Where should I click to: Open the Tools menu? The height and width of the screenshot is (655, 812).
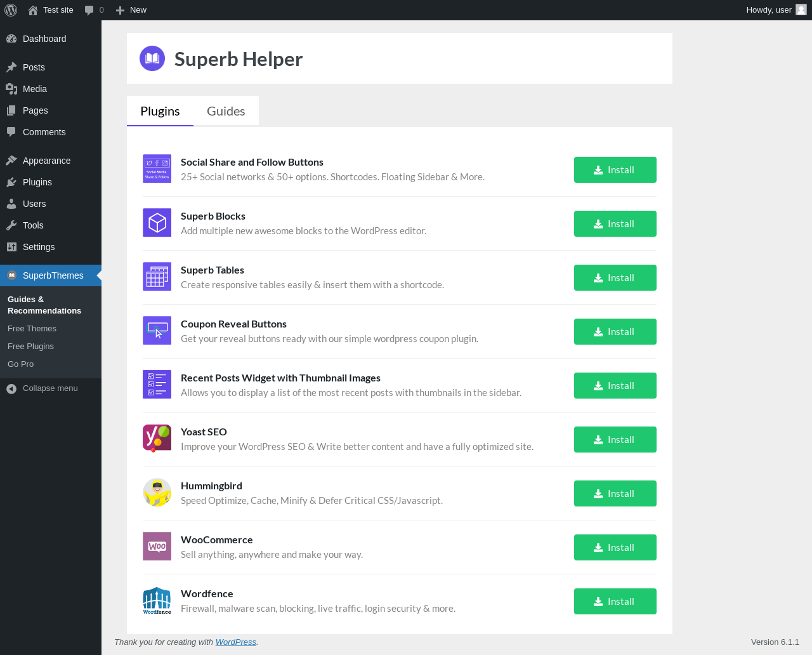[x=51, y=225]
